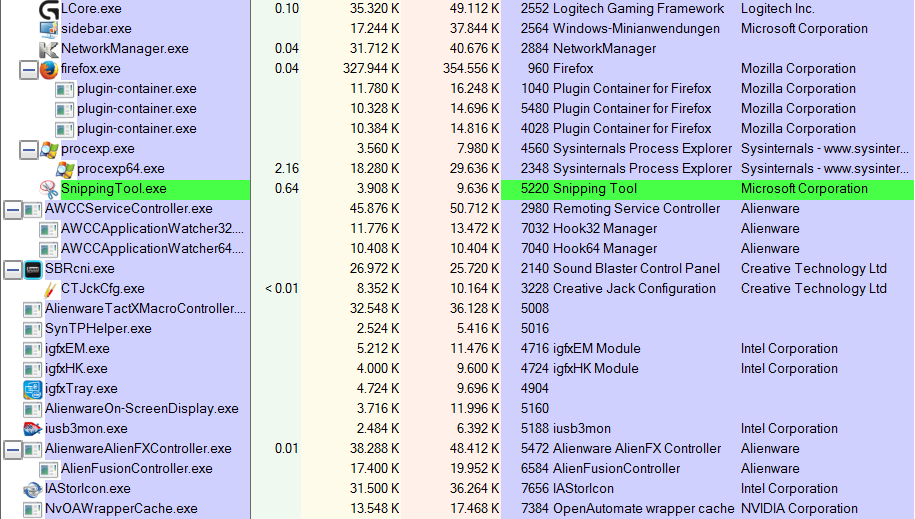
Task: Click the Logitech icon beside LCore.exe
Action: click(x=48, y=9)
